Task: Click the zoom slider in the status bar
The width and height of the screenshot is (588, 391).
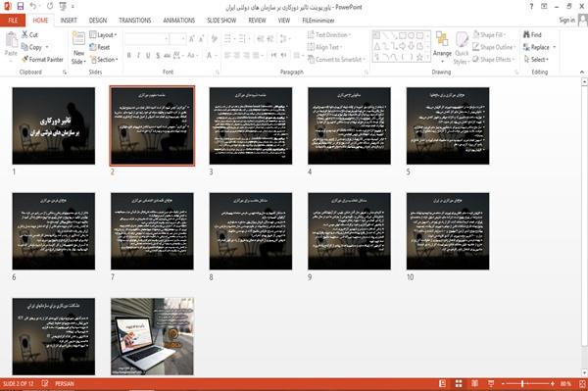Action: pos(526,383)
